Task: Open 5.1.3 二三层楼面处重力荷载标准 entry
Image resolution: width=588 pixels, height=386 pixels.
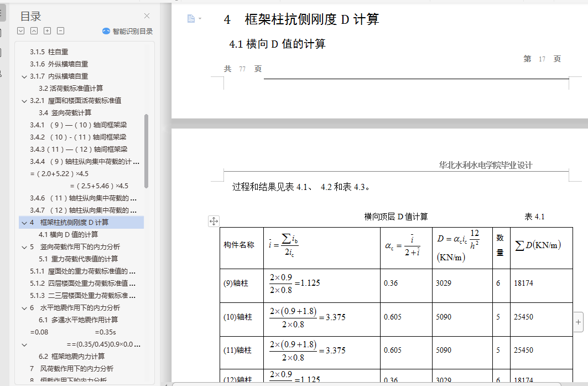Action: 82,296
